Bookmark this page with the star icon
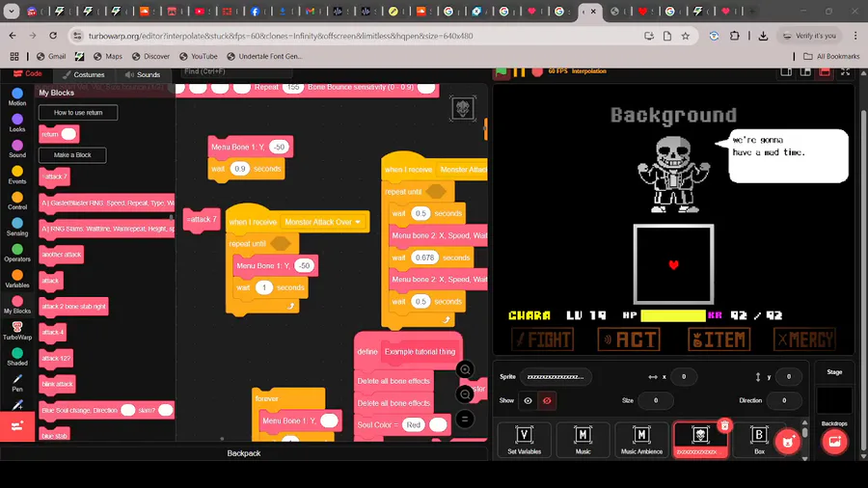This screenshot has height=488, width=868. pyautogui.click(x=686, y=36)
